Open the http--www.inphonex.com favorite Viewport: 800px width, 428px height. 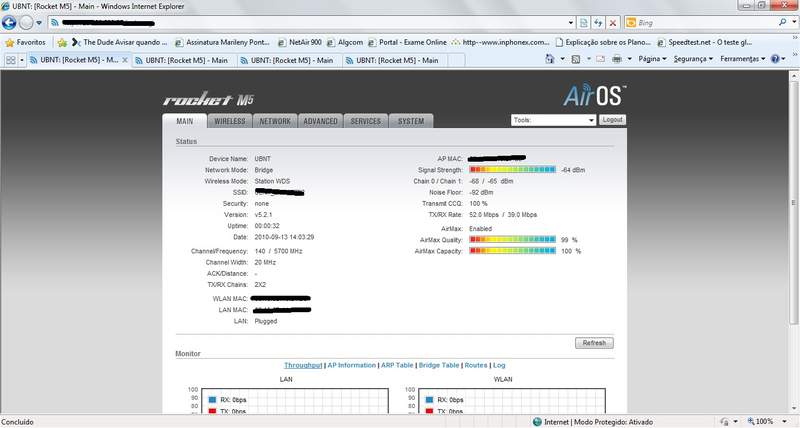(501, 42)
